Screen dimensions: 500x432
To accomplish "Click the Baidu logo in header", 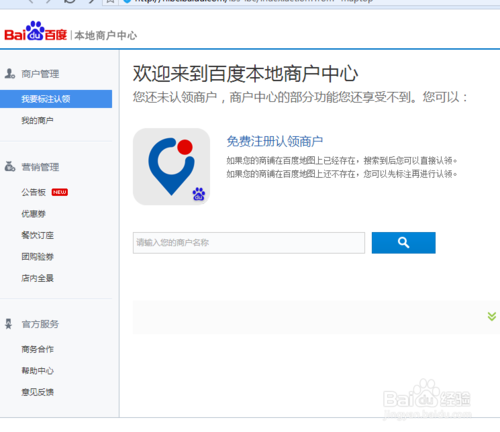I will pos(35,31).
